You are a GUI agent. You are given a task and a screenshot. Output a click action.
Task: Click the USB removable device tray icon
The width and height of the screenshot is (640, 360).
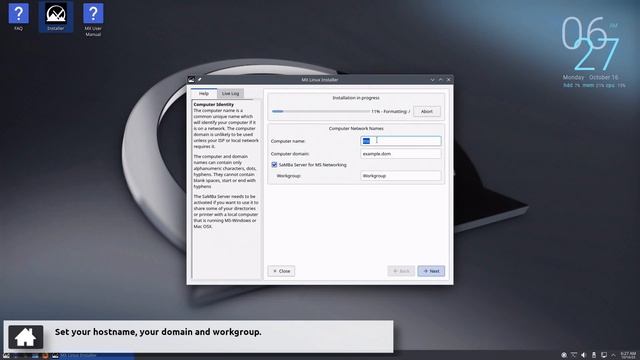pos(594,355)
